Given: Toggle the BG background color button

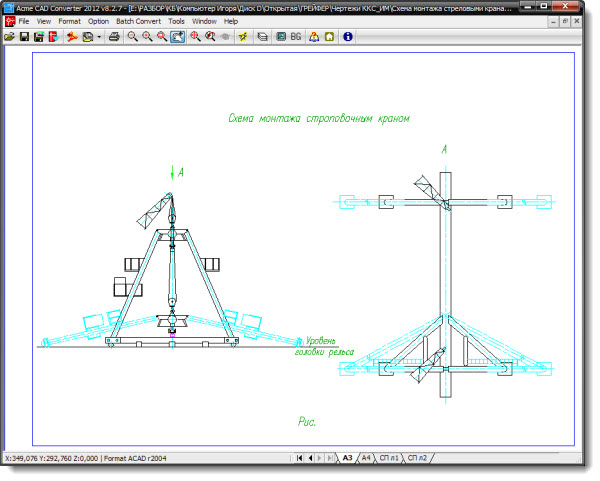Looking at the screenshot, I should coord(296,36).
